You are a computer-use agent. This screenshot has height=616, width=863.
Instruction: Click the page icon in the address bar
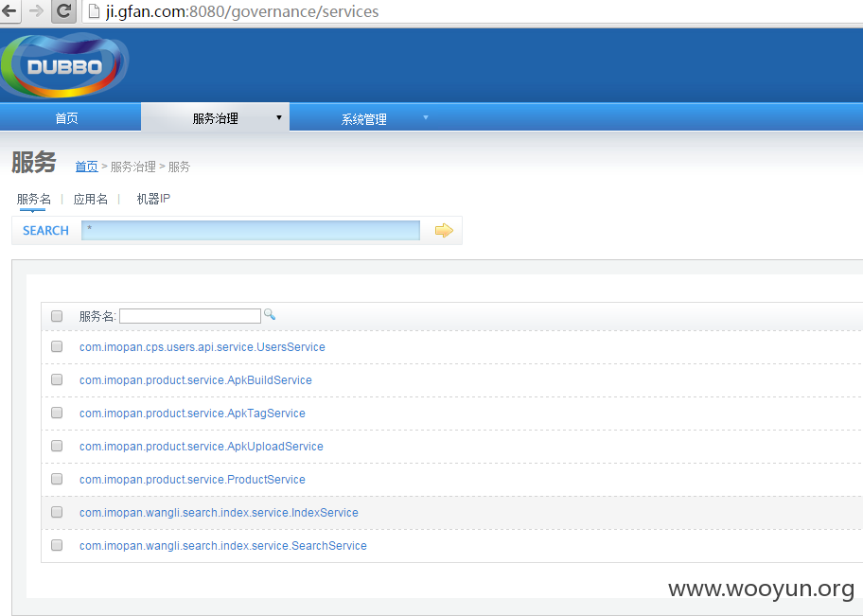coord(94,11)
